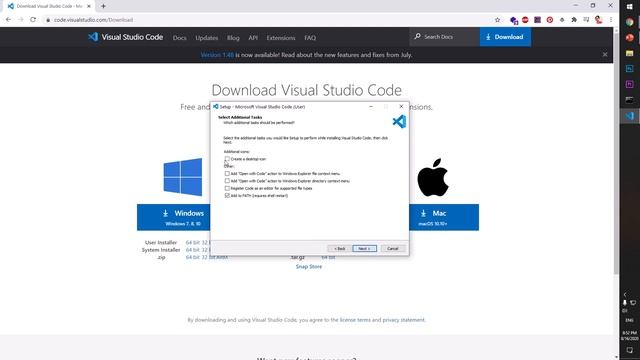Open the red app icon below Chrome on taskbar

pos(629,38)
